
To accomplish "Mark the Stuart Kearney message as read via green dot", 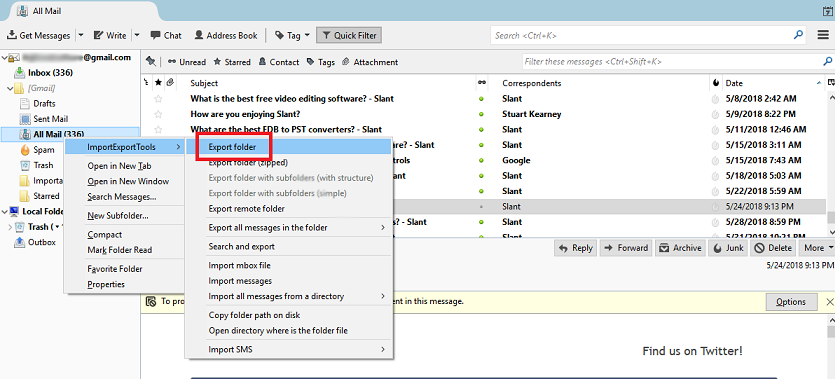I will click(481, 114).
